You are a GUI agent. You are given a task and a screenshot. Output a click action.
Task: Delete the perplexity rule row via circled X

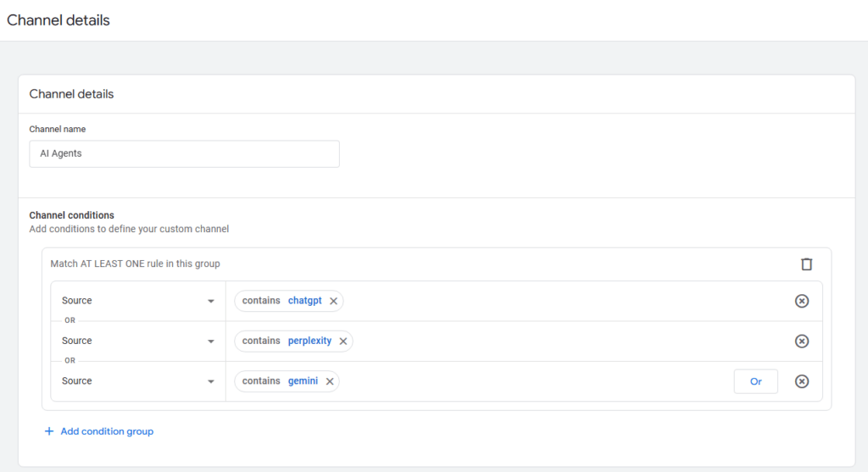click(802, 341)
